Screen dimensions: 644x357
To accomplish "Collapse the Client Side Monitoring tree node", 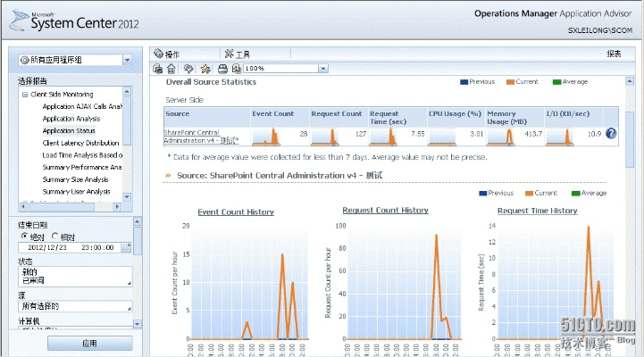I will [24, 94].
